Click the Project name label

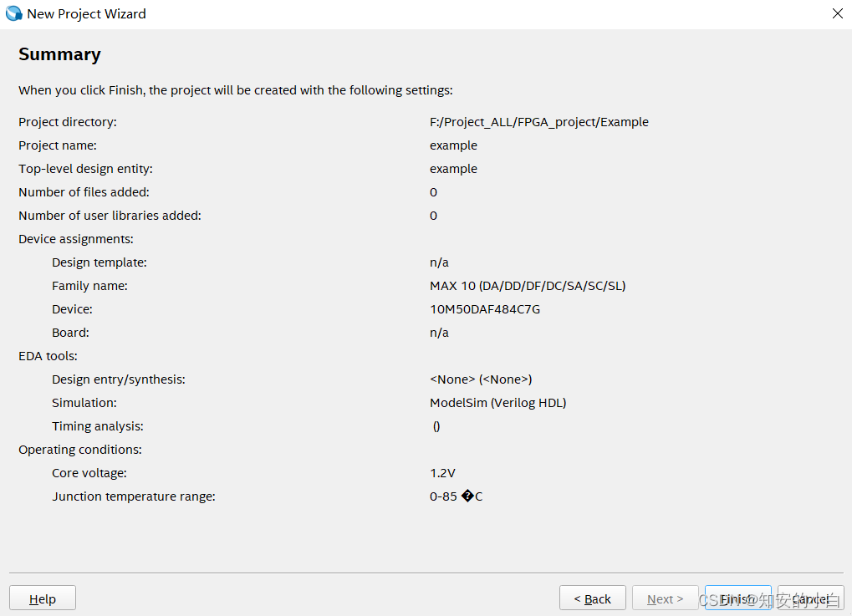click(x=58, y=145)
